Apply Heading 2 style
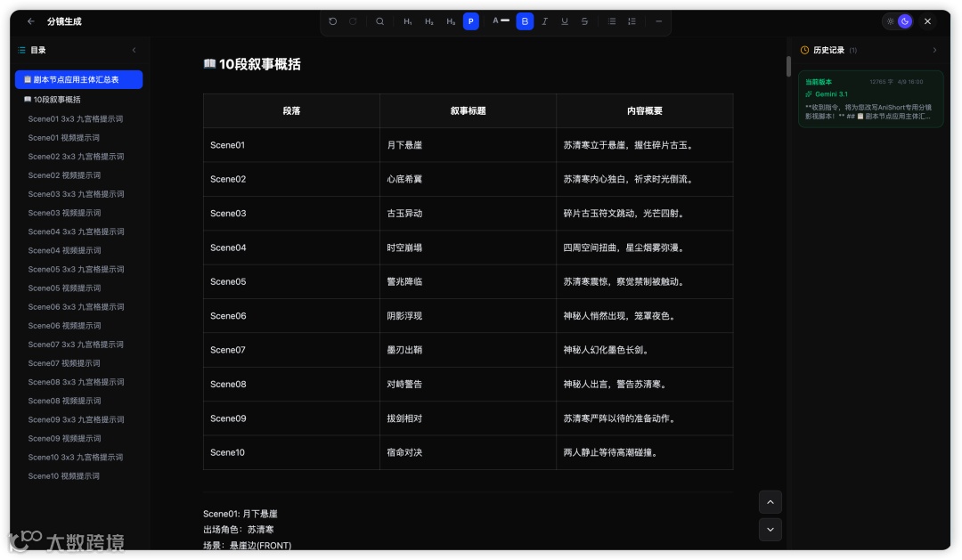 pyautogui.click(x=428, y=21)
